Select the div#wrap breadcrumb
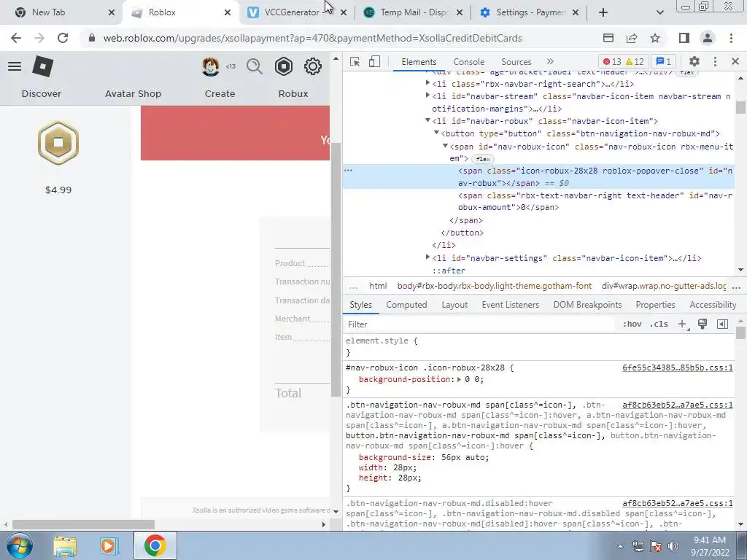The image size is (747, 560). [664, 286]
